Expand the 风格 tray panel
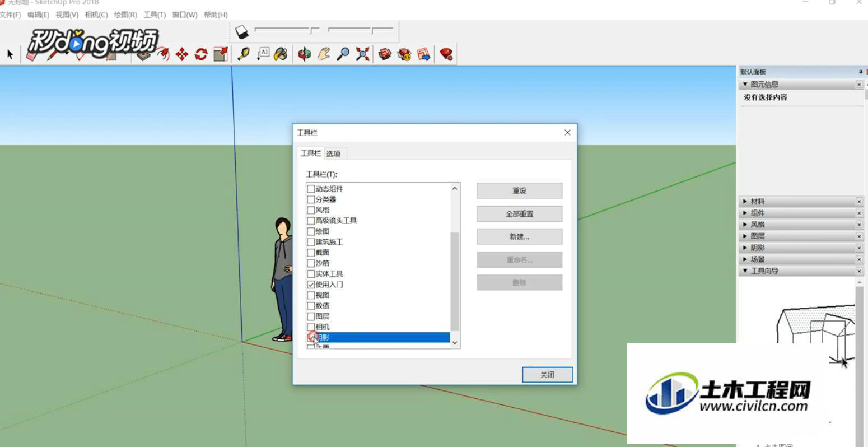Screen dimensions: 868x447 [x=745, y=225]
